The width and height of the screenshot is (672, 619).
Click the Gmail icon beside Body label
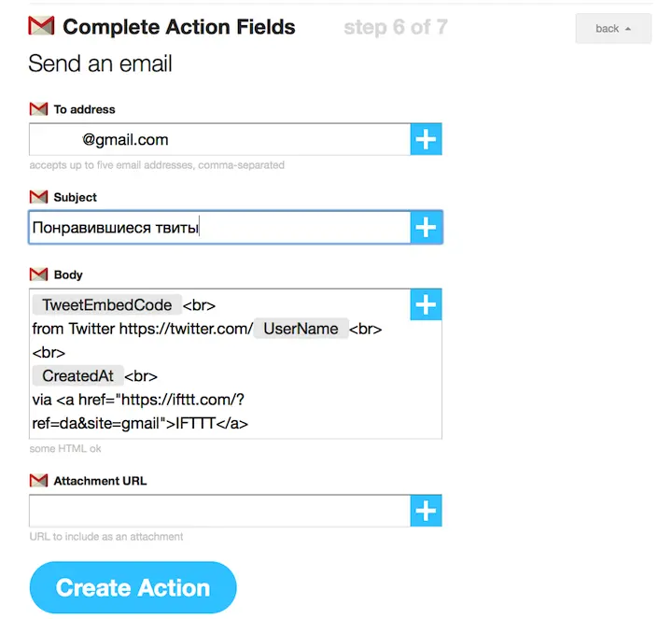pos(38,274)
